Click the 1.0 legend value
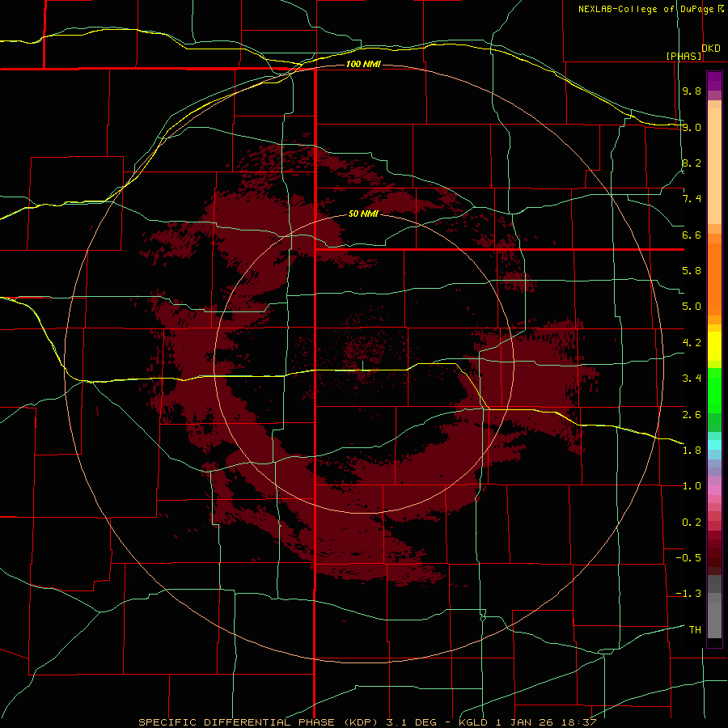Screen dimensions: 728x728 tap(692, 486)
